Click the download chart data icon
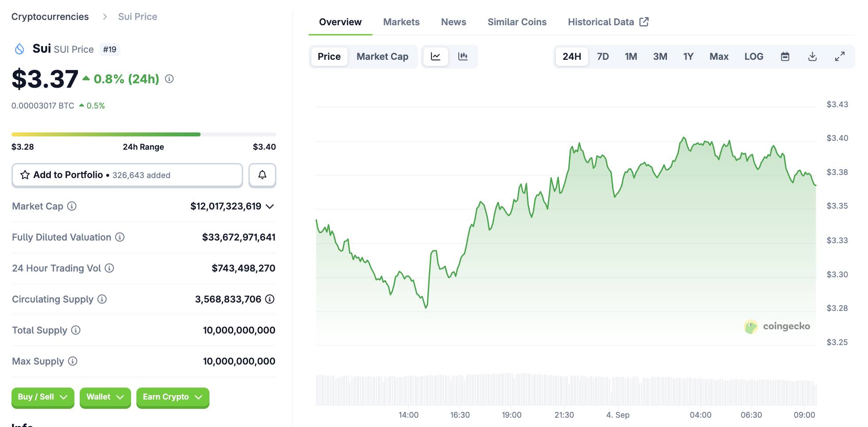This screenshot has height=427, width=868. click(812, 56)
